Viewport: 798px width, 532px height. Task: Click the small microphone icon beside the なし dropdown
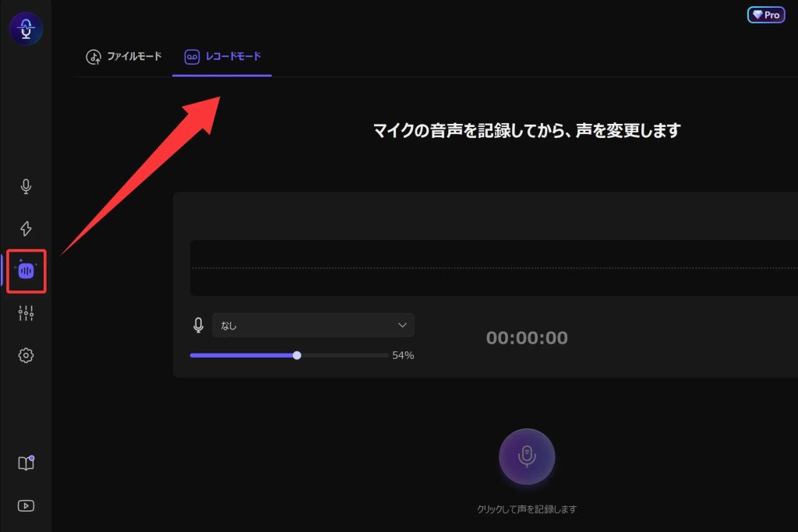pos(199,326)
